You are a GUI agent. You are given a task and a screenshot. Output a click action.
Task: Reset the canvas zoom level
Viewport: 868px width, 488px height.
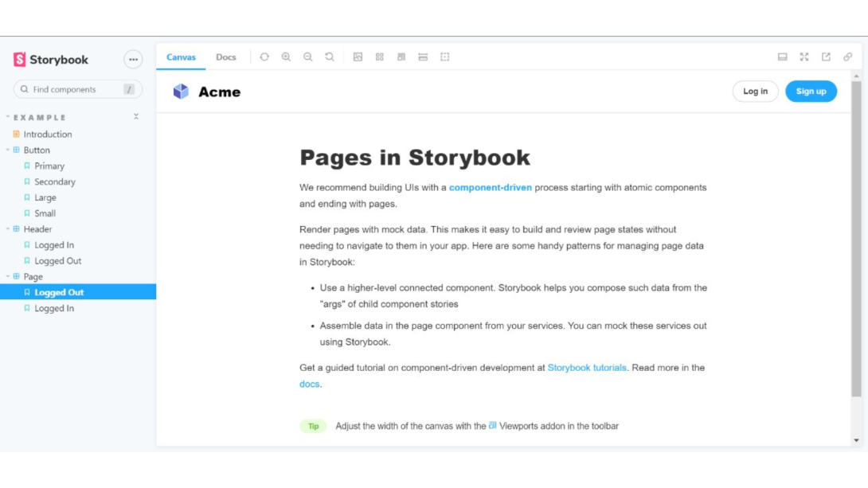pos(330,57)
